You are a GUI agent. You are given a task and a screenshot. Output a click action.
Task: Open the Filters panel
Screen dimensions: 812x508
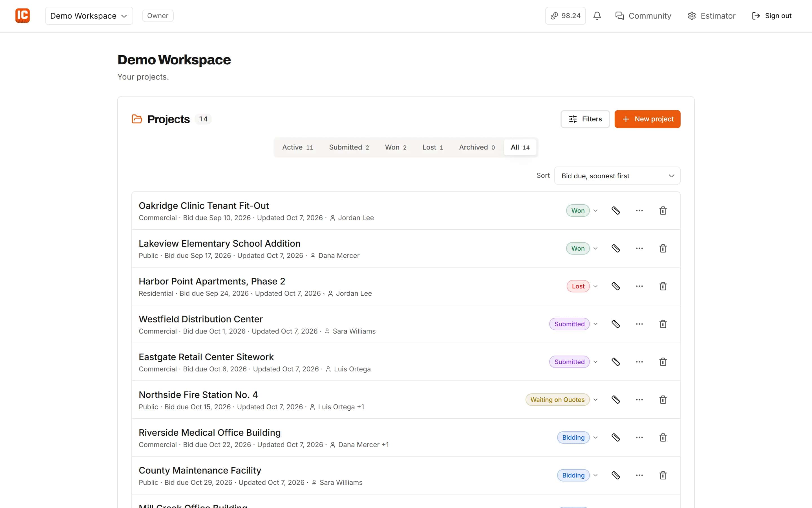coord(585,119)
